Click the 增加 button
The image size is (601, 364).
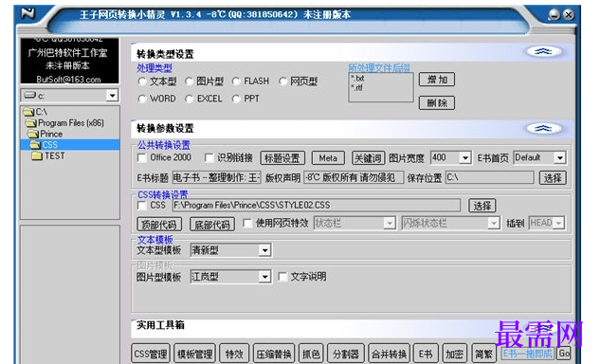437,80
